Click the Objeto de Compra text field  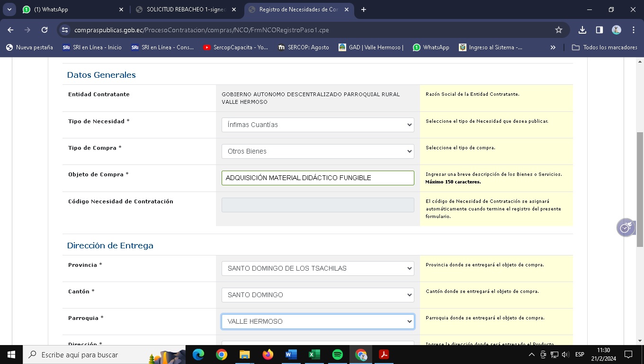pos(318,178)
